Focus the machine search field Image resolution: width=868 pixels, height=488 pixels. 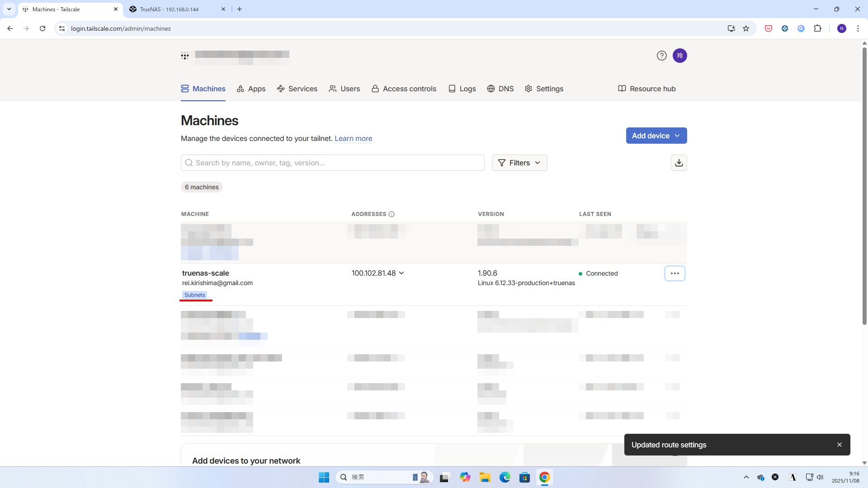(332, 163)
